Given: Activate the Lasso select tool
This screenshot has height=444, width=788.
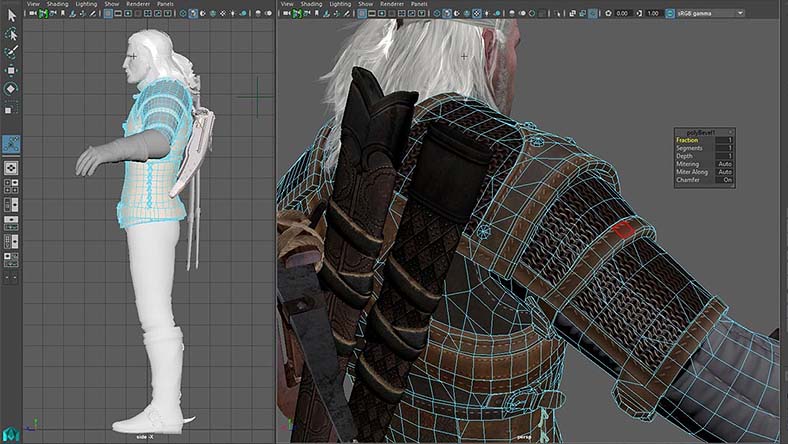Looking at the screenshot, I should 11,33.
